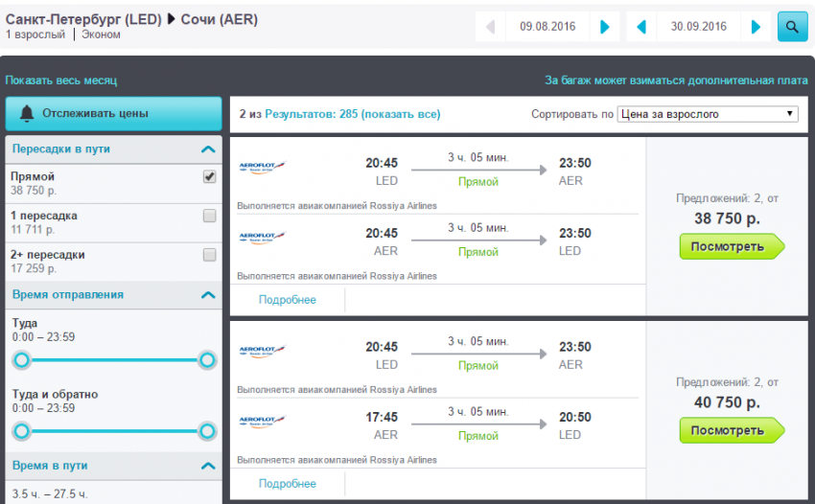This screenshot has width=815, height=504.
Task: Open Подробнее tab for the 38 750 р. offer
Action: 287,300
